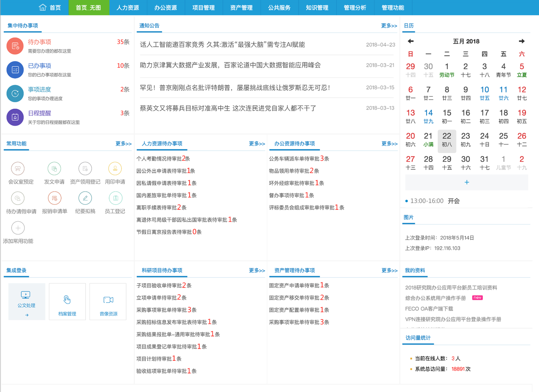Open 办公资源 menu
Screen dimensions: 539x392
pyautogui.click(x=166, y=7)
